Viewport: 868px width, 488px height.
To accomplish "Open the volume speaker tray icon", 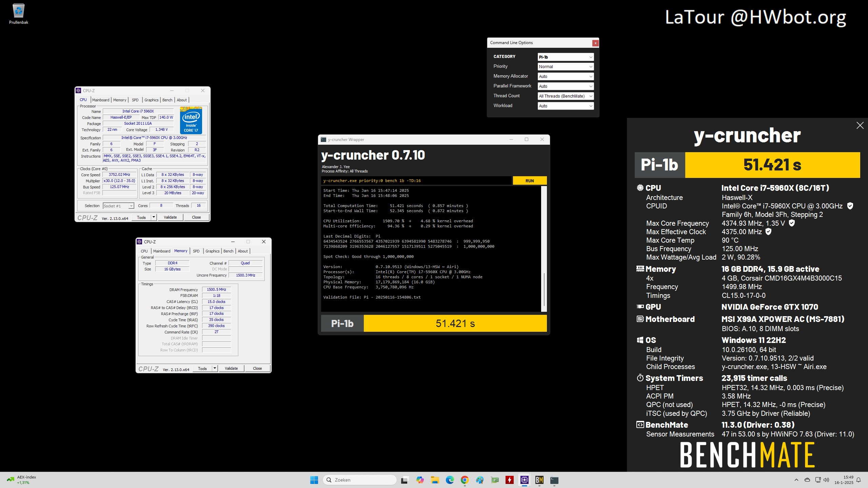I will coord(826,480).
